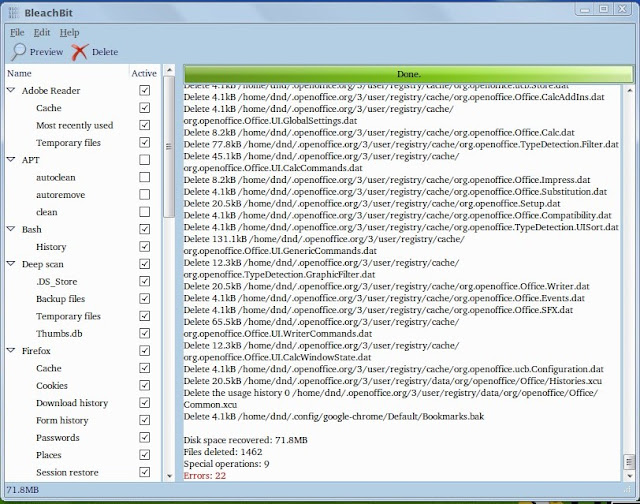Click the Histories.xcu delete log line

pos(393,381)
